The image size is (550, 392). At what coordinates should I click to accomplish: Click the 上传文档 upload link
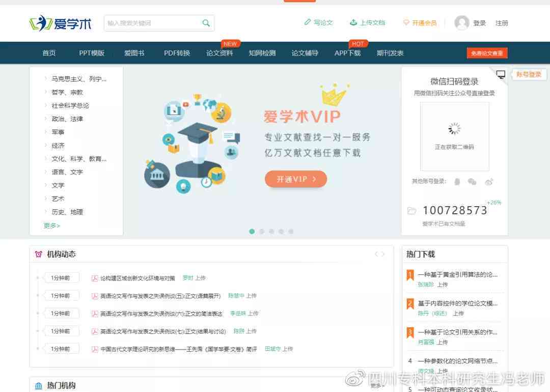tap(367, 23)
